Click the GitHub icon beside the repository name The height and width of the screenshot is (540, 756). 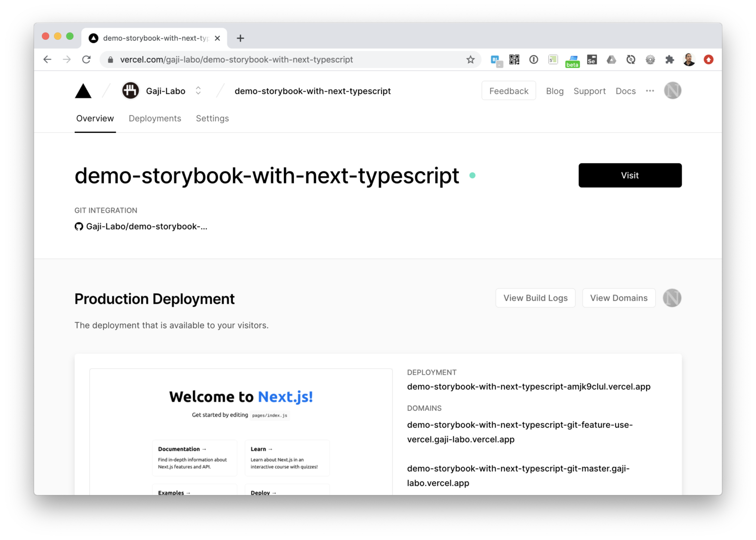(x=79, y=226)
